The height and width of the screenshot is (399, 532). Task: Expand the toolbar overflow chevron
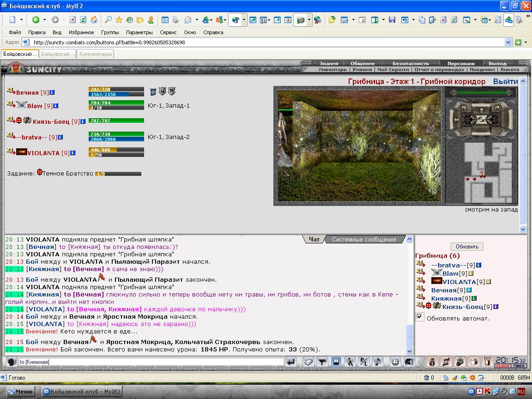pyautogui.click(x=528, y=16)
